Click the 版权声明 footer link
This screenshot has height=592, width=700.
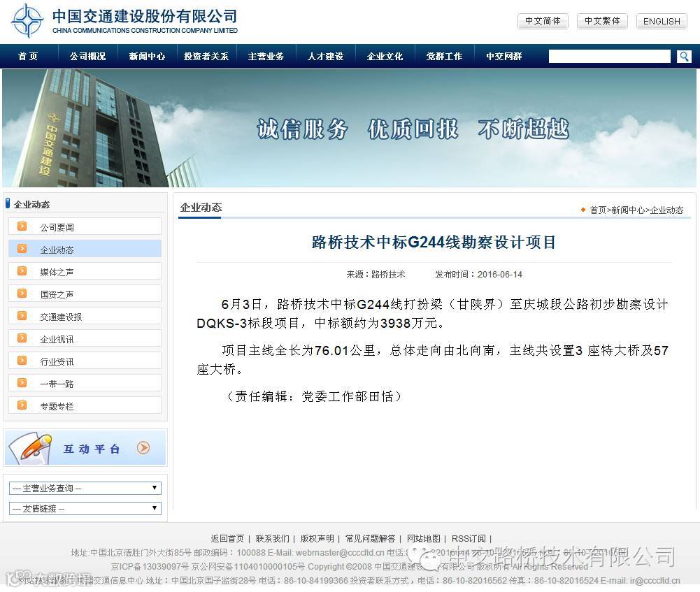(317, 538)
